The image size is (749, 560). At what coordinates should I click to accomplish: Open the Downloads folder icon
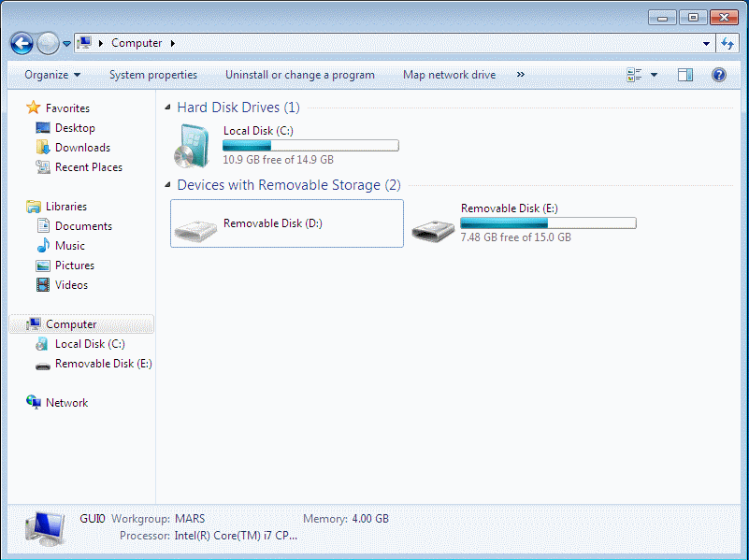pyautogui.click(x=45, y=147)
